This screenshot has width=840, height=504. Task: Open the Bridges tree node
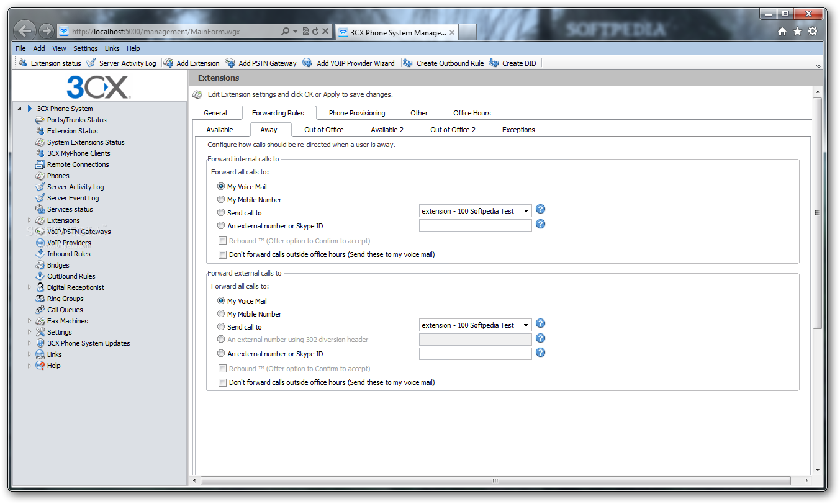point(58,265)
